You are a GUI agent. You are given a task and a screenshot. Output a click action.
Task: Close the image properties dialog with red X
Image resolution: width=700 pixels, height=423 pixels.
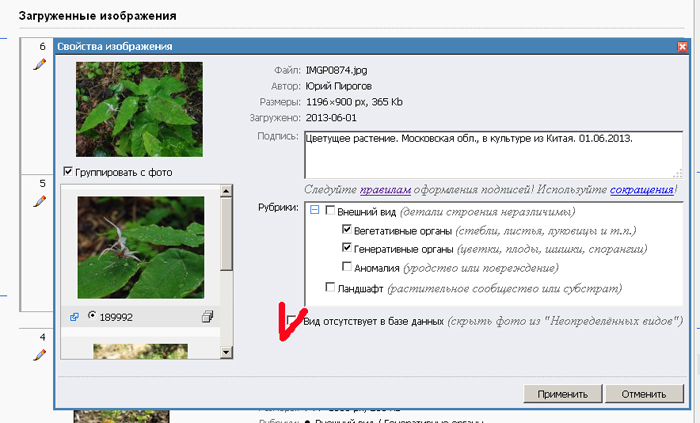click(x=681, y=46)
